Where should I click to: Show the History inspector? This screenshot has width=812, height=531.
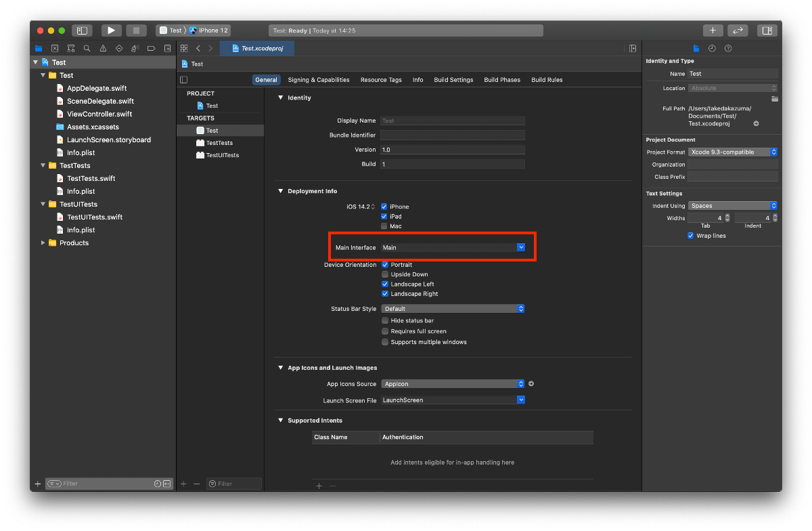coord(712,49)
